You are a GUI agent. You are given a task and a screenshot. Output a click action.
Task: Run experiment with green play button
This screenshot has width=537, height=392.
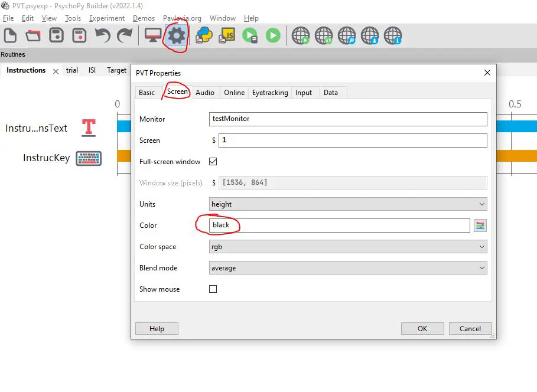tap(273, 35)
